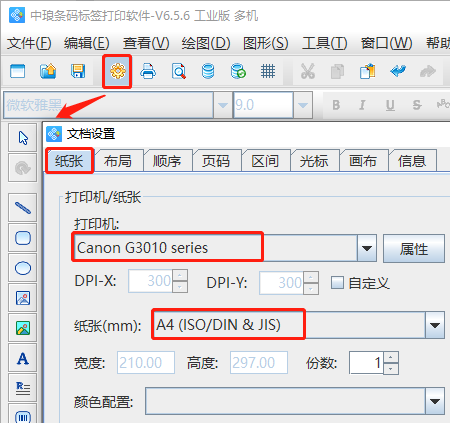The image size is (450, 423).
Task: Select the ellipse drawing tool
Action: pyautogui.click(x=23, y=268)
